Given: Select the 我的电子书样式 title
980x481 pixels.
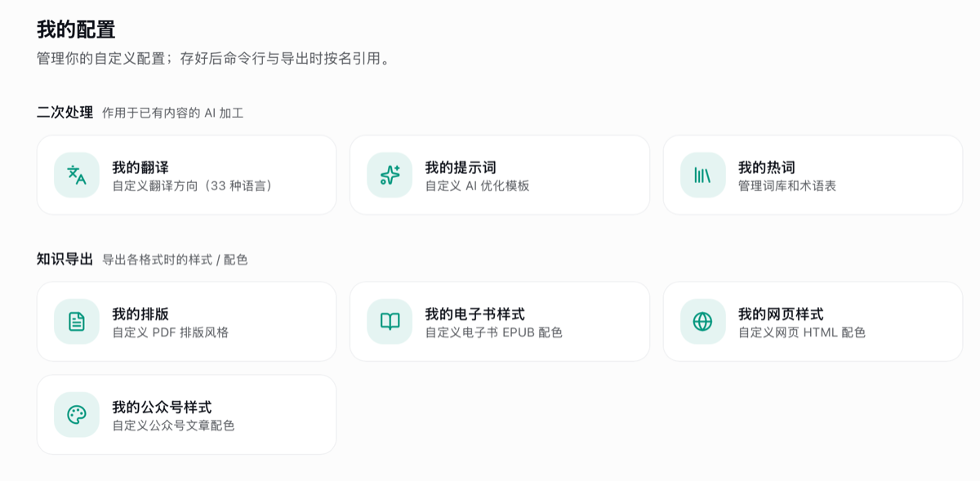Looking at the screenshot, I should point(474,314).
